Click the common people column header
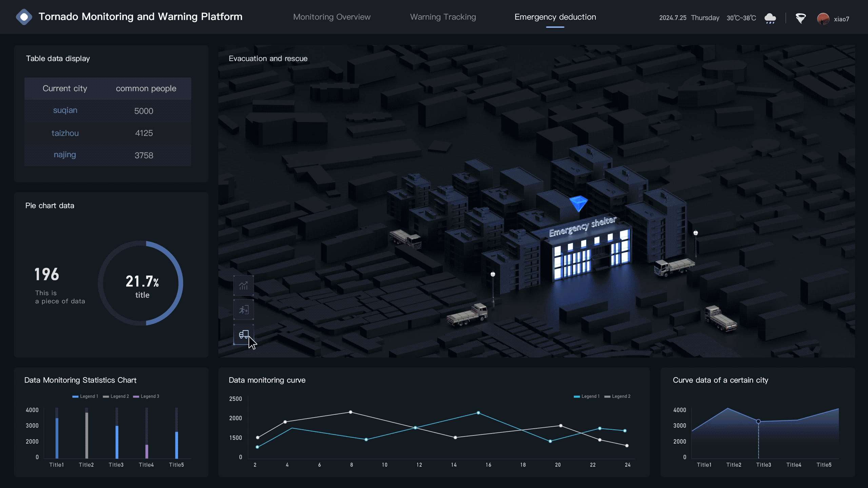The width and height of the screenshot is (868, 488). [x=146, y=88]
